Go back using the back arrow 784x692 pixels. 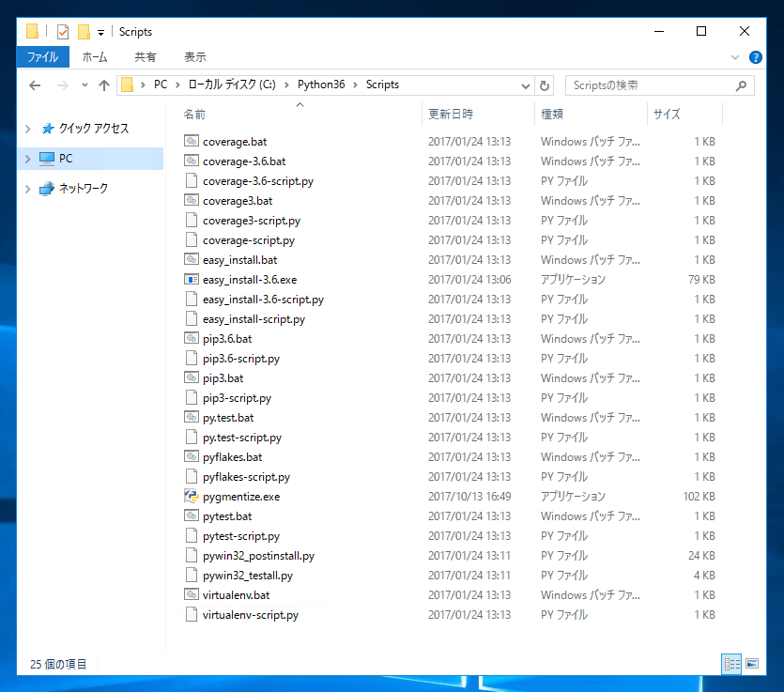pos(35,85)
